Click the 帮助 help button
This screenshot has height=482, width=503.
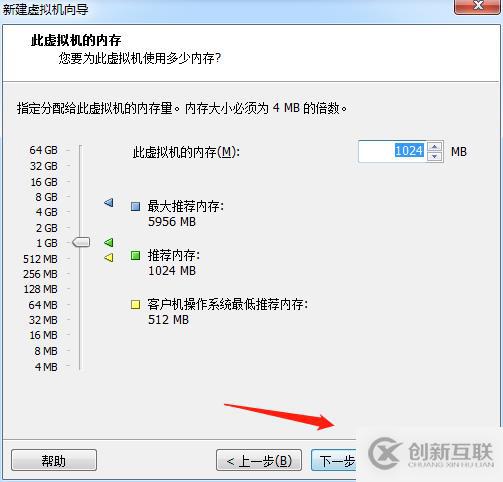pyautogui.click(x=54, y=460)
